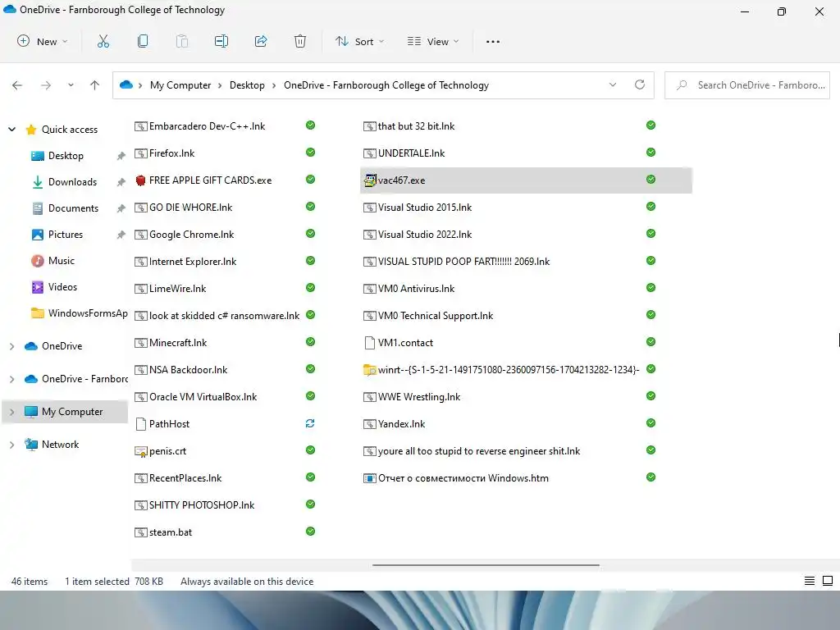
Task: Switch to large thumbnails view icon in status bar
Action: pos(828,581)
